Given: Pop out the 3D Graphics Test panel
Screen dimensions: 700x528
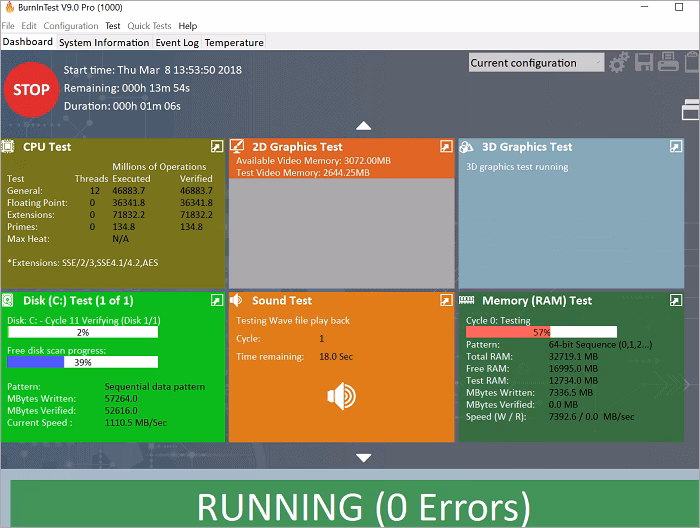Looking at the screenshot, I should coord(676,146).
